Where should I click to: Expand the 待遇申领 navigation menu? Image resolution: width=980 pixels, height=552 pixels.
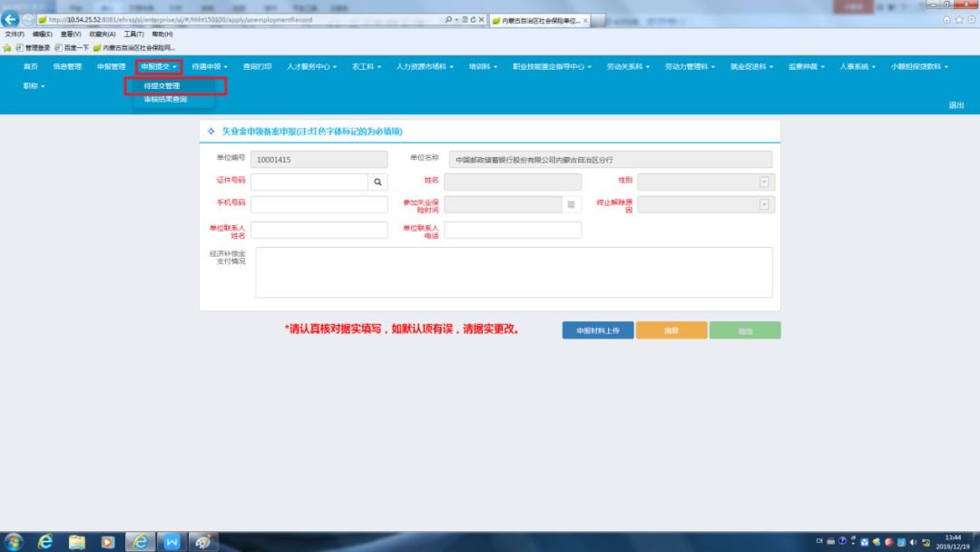pos(210,66)
